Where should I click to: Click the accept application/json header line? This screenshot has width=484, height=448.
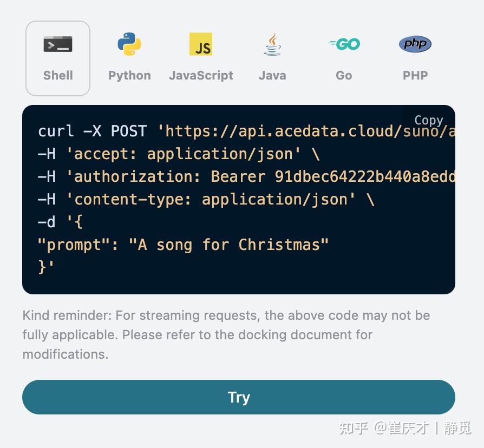(x=179, y=154)
